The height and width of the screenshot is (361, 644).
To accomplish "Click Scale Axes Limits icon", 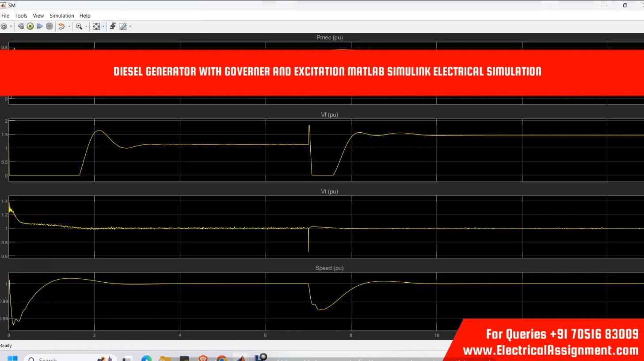I will tap(96, 27).
